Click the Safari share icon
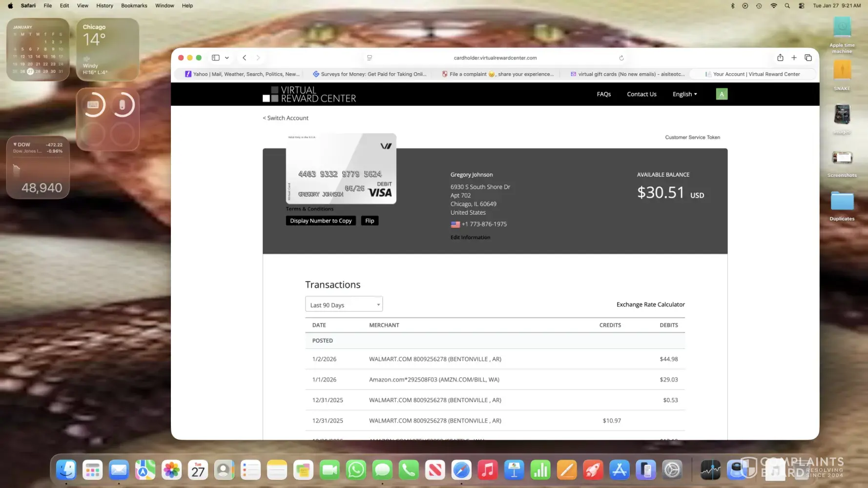 pyautogui.click(x=780, y=58)
